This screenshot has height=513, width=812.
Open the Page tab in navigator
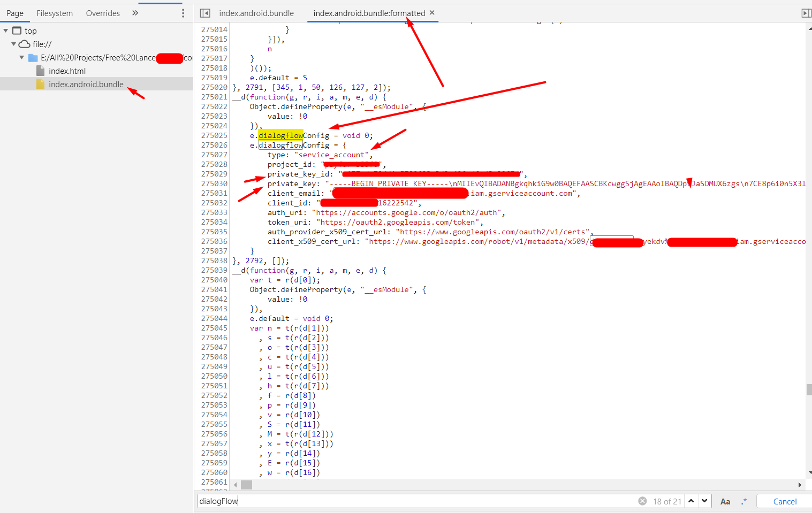click(15, 13)
